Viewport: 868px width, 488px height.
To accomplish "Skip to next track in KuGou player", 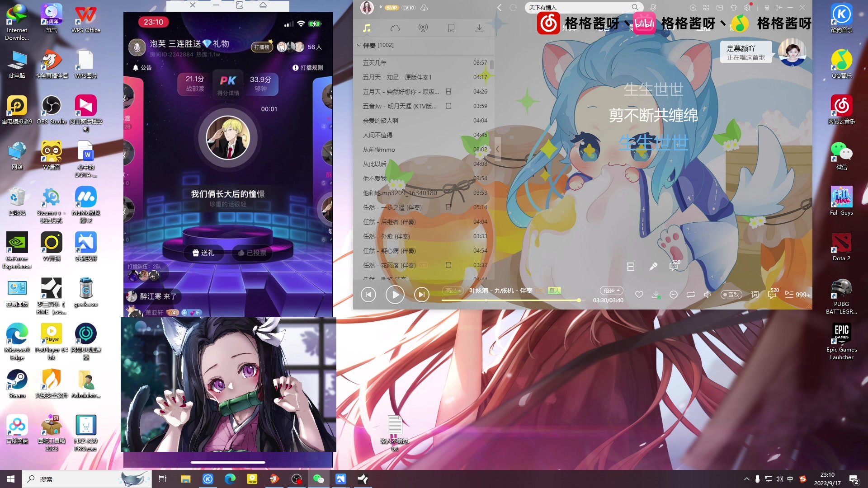I will point(421,295).
